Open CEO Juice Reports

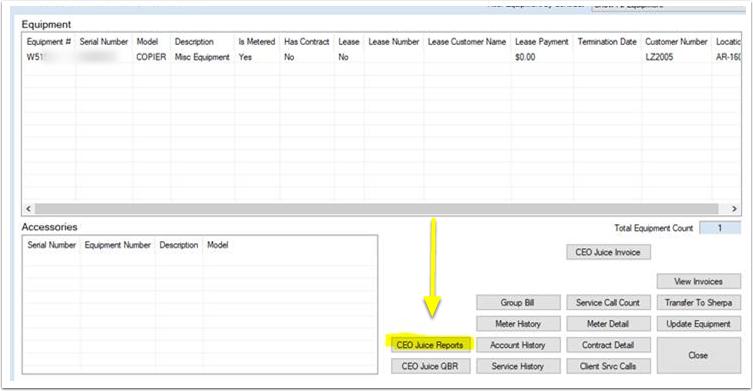[x=430, y=345]
